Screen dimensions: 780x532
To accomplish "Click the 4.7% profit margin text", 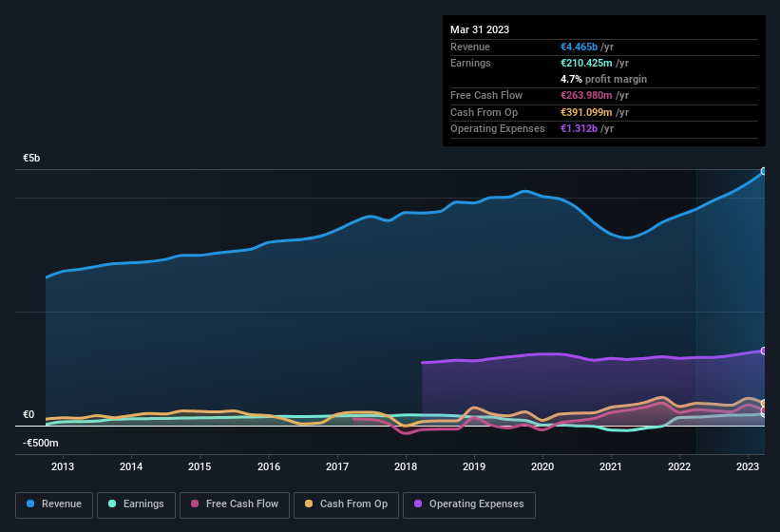I will [x=603, y=79].
